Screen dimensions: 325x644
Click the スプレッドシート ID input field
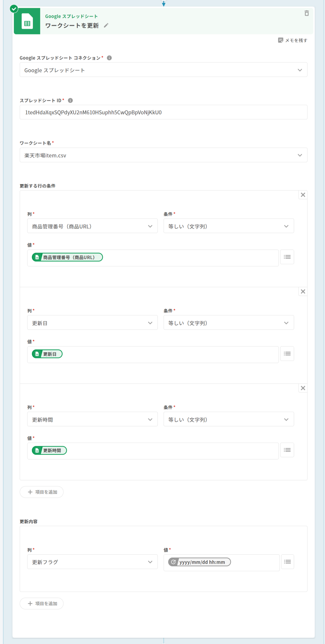coord(163,113)
